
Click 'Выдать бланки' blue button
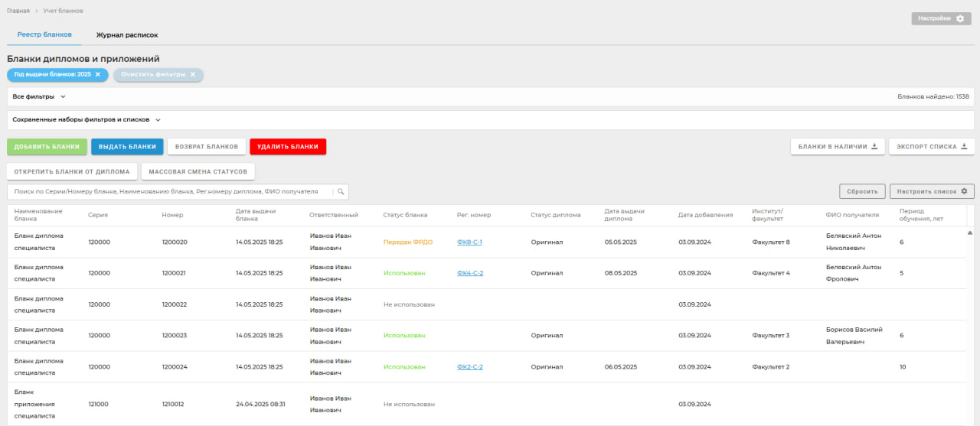tap(127, 147)
